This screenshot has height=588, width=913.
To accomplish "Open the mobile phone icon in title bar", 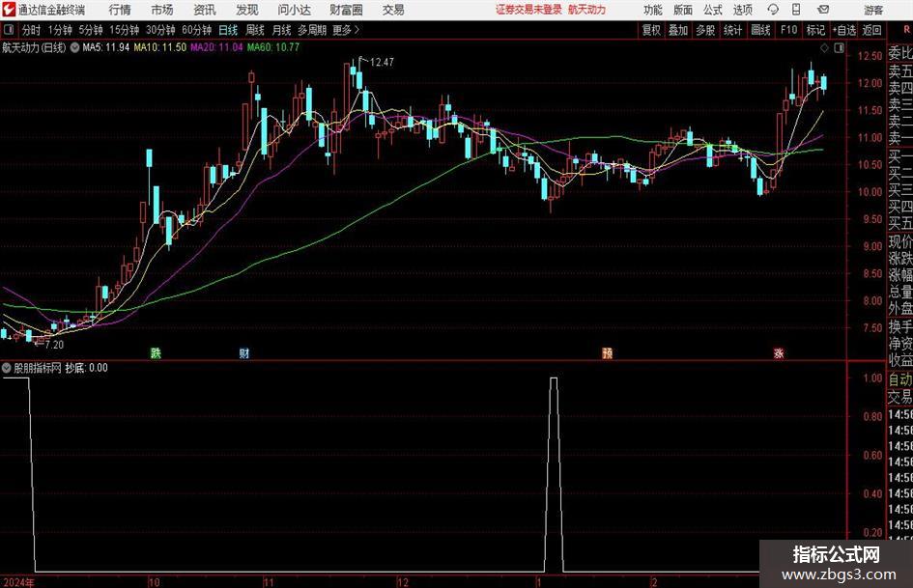I will pyautogui.click(x=796, y=10).
